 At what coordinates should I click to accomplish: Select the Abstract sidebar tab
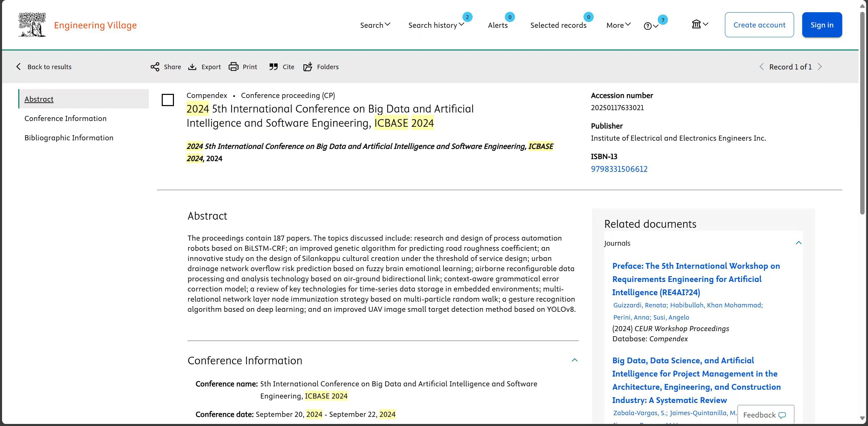point(84,99)
